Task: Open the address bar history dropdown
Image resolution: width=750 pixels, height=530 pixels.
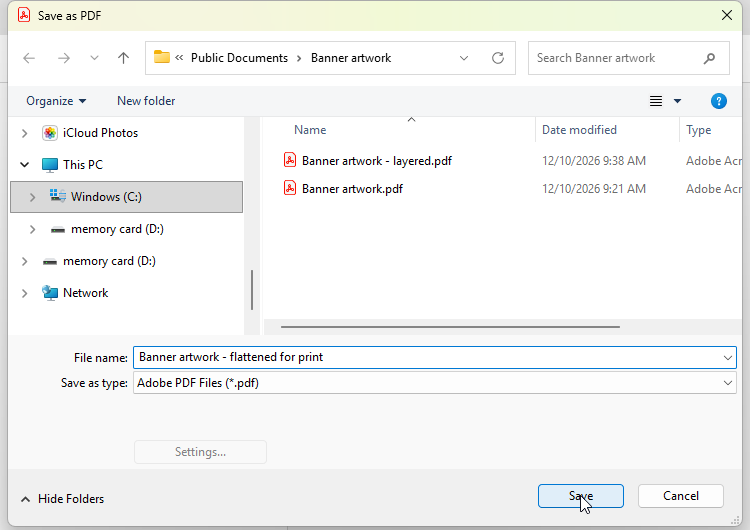Action: pos(463,58)
